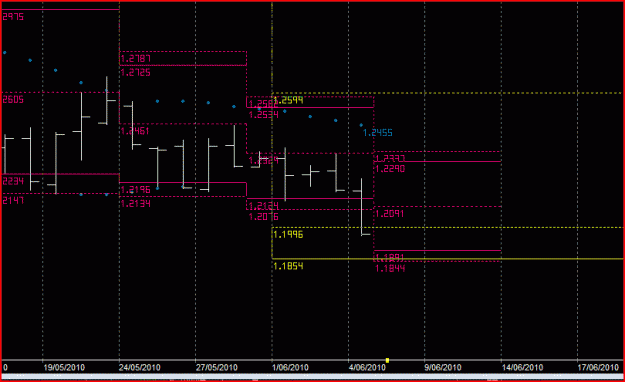Click the 1/06/2010 date label
The width and height of the screenshot is (625, 382).
(x=290, y=367)
